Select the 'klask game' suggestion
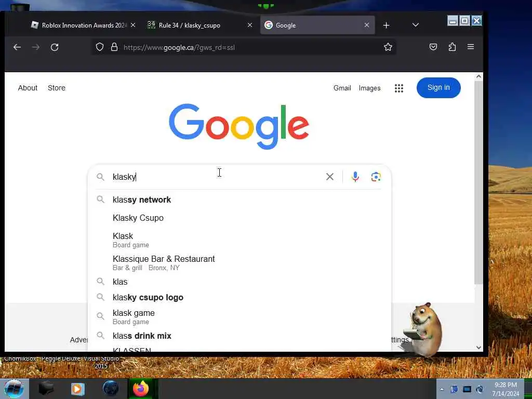The width and height of the screenshot is (532, 399). point(239,317)
